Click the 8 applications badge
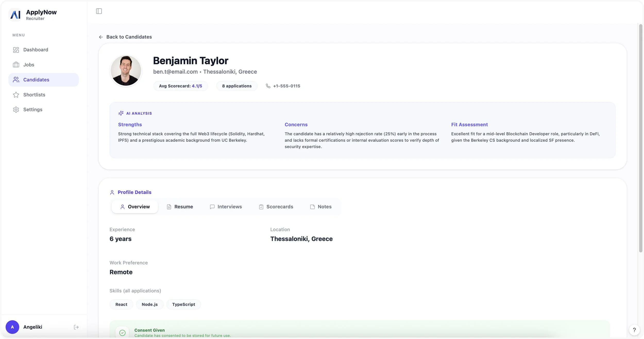The height and width of the screenshot is (339, 644). 237,86
